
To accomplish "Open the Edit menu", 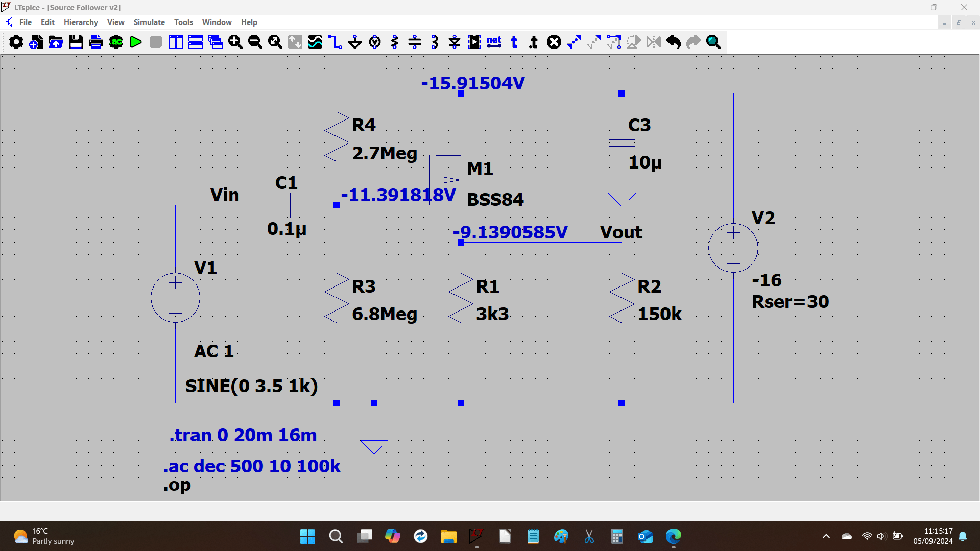I will click(47, 22).
